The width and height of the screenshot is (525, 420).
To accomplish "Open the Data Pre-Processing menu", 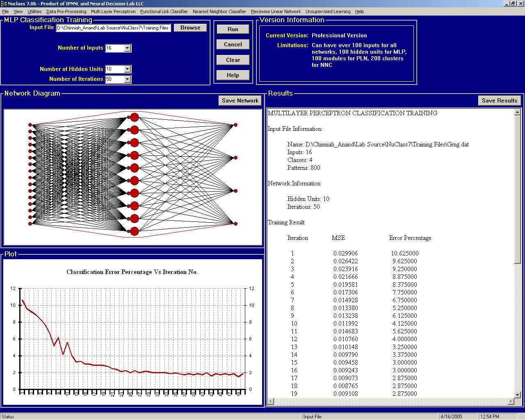I will (x=66, y=11).
